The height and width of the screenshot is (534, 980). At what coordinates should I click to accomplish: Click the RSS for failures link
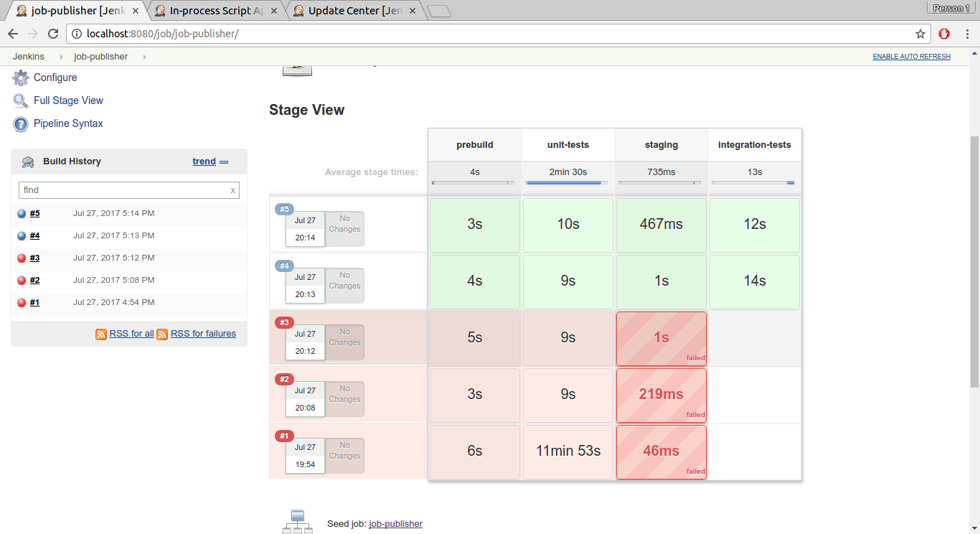[x=203, y=334]
